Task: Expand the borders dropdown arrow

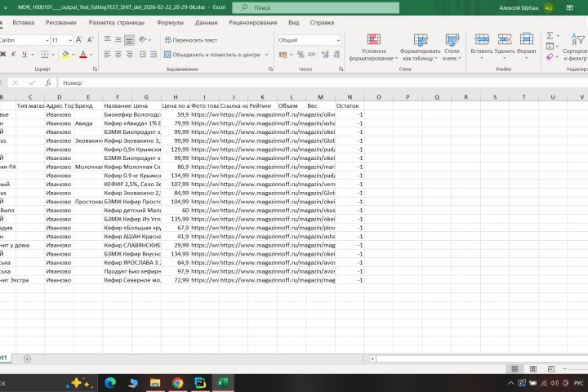Action: pos(53,55)
